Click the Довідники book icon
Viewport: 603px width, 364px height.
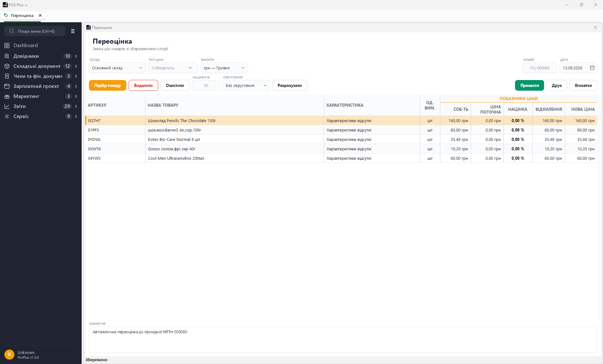click(x=7, y=56)
